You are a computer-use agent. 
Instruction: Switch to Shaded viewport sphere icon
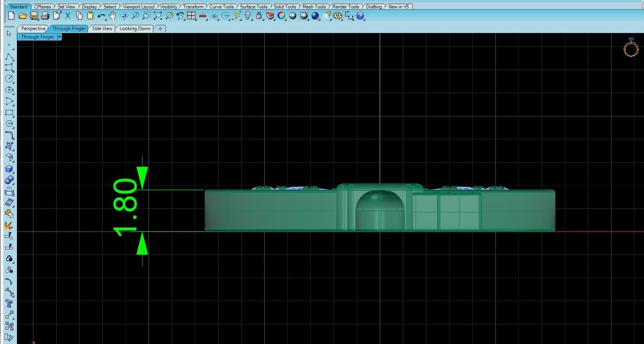click(x=293, y=16)
